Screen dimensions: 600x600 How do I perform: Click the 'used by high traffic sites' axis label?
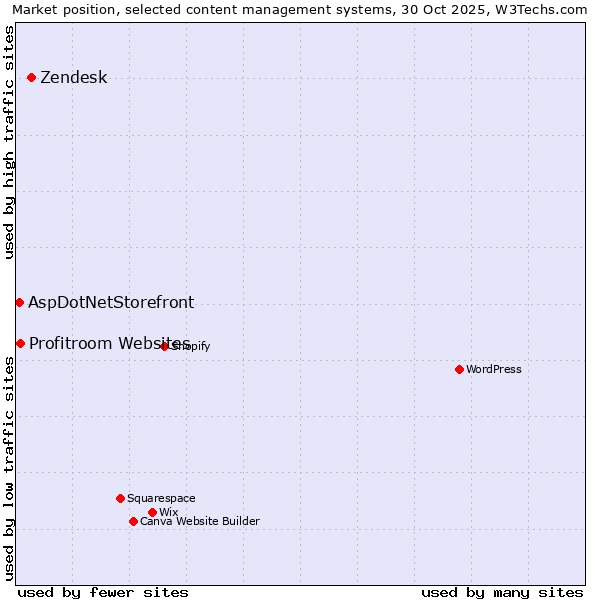[x=10, y=142]
